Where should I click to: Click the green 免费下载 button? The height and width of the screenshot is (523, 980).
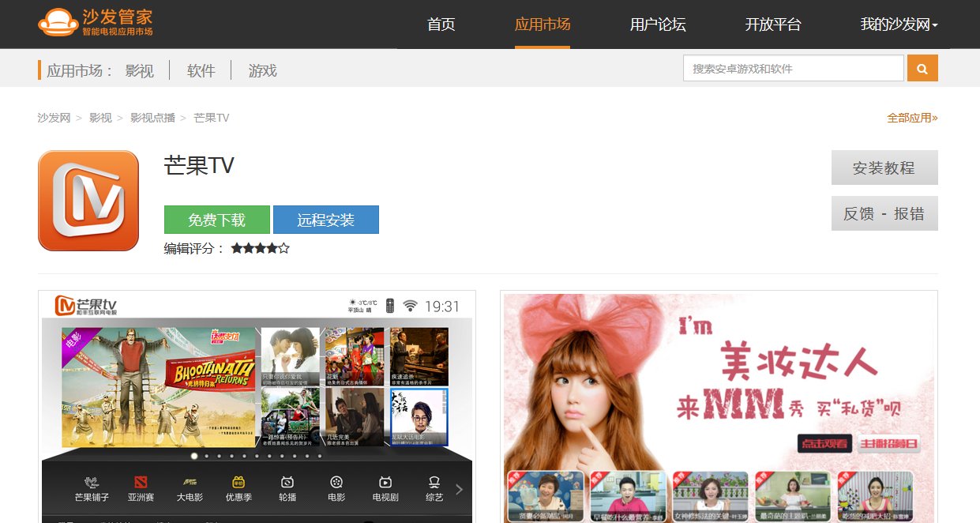click(217, 220)
